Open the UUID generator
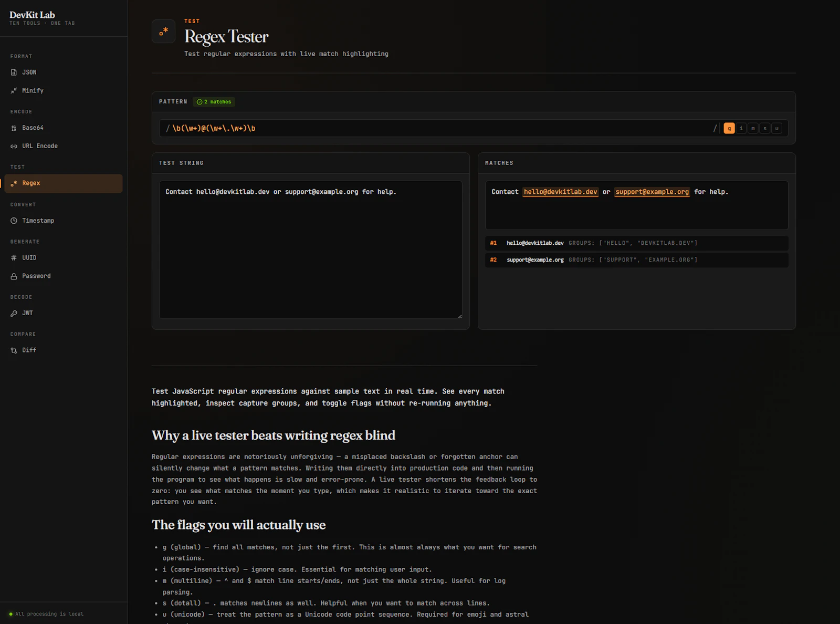840x624 pixels. coord(64,258)
